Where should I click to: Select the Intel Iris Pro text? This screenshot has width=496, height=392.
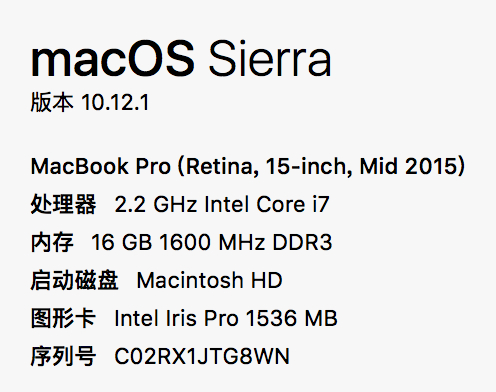[176, 318]
